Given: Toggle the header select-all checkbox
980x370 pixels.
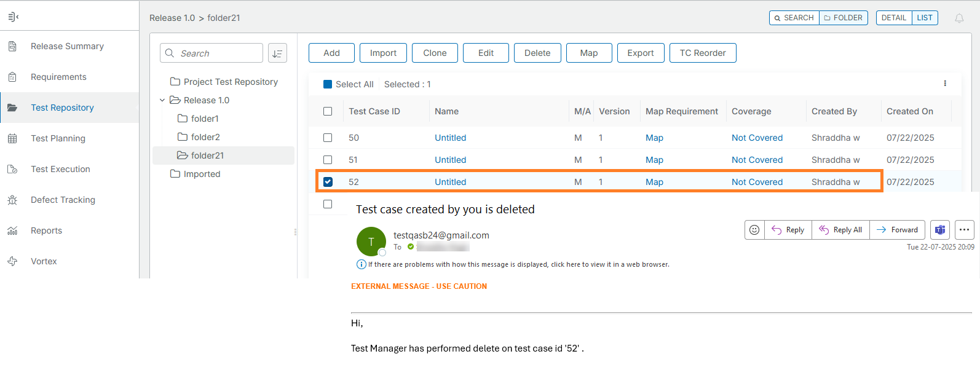Looking at the screenshot, I should tap(328, 111).
